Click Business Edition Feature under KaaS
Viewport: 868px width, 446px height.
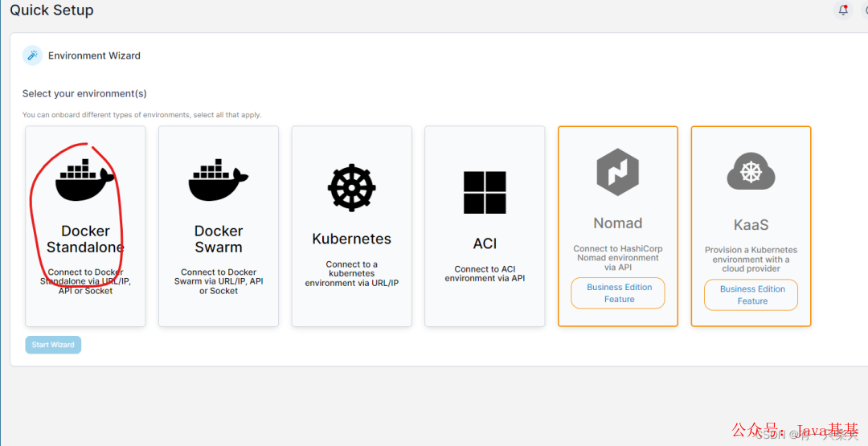click(x=751, y=295)
